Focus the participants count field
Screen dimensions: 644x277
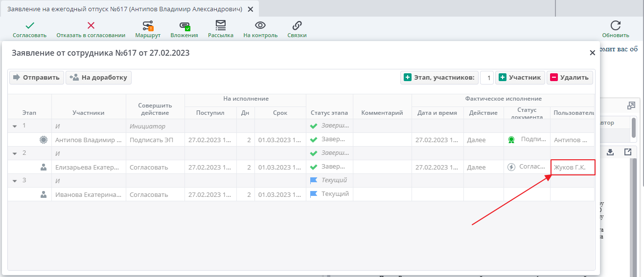pyautogui.click(x=487, y=77)
